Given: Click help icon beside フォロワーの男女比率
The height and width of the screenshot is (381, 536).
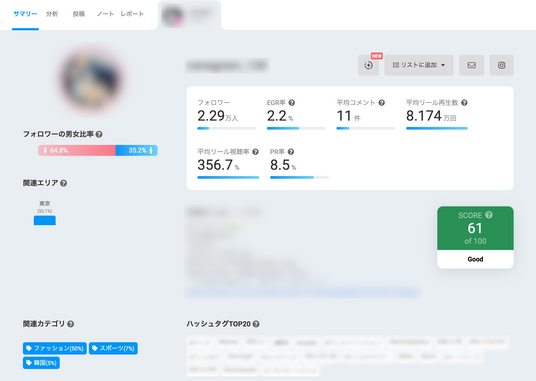Looking at the screenshot, I should tap(99, 134).
